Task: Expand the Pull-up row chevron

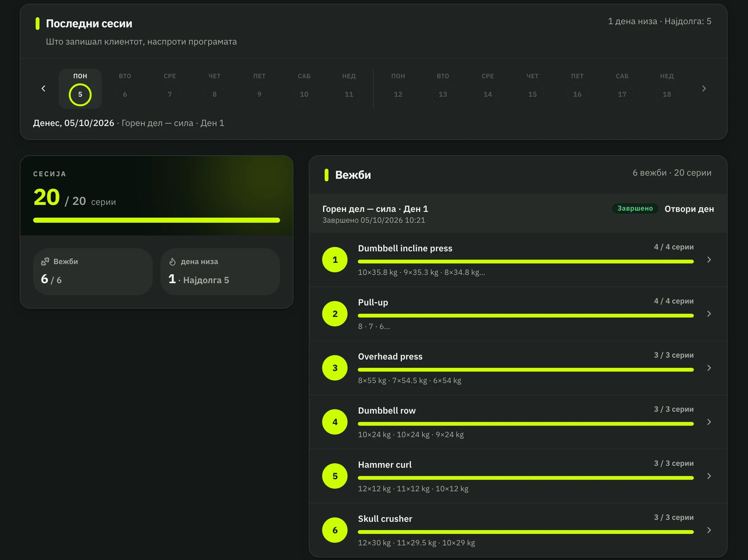Action: click(x=709, y=314)
